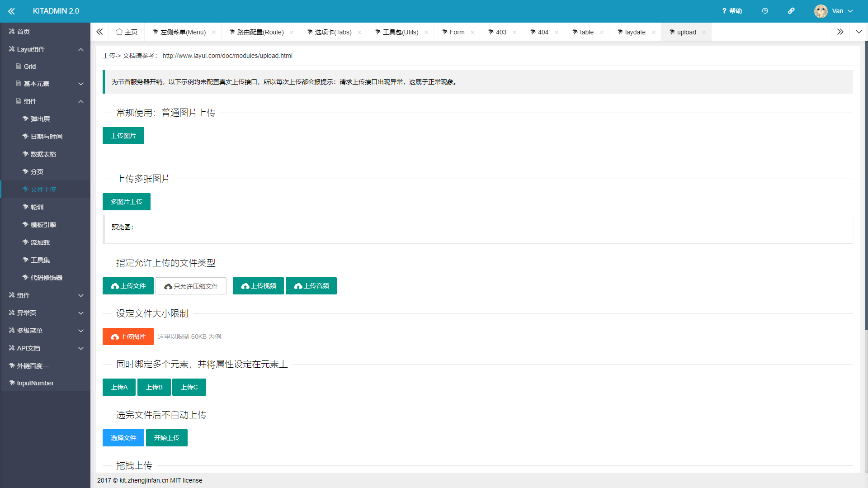Close the Form tab
868x488 pixels.
click(x=472, y=32)
